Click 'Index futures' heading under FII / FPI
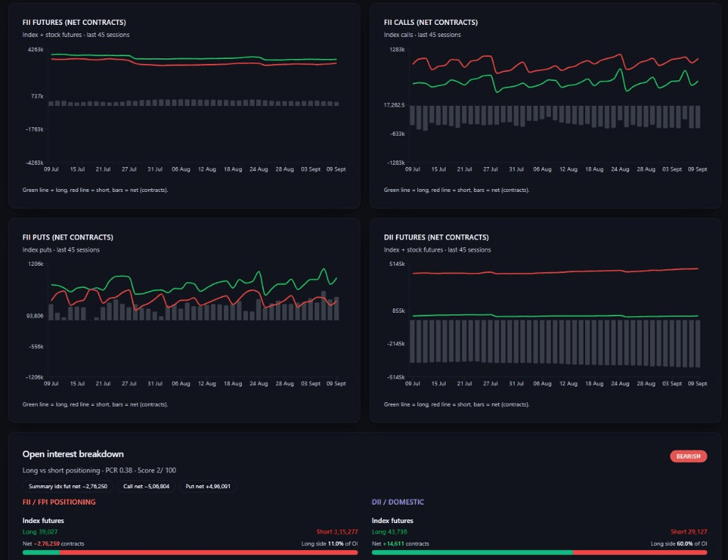This screenshot has width=728, height=560. coord(43,521)
